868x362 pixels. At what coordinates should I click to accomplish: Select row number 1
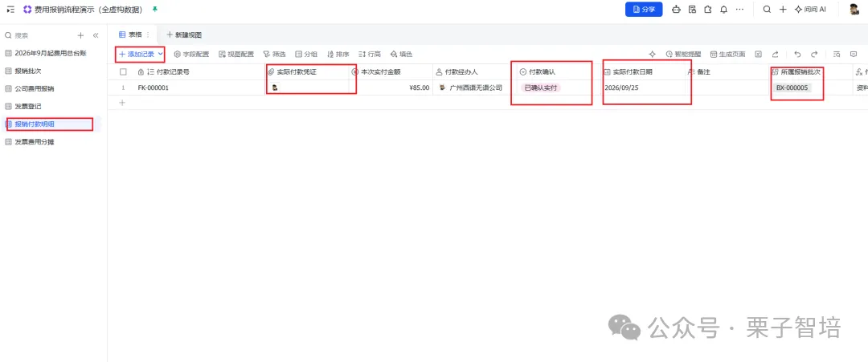123,87
